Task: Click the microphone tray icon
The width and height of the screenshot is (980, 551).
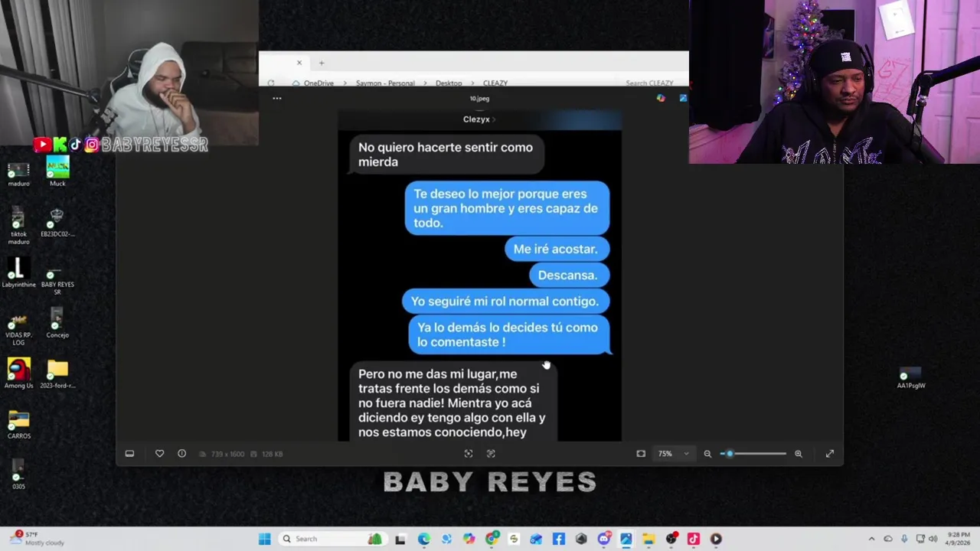Action: (x=904, y=539)
